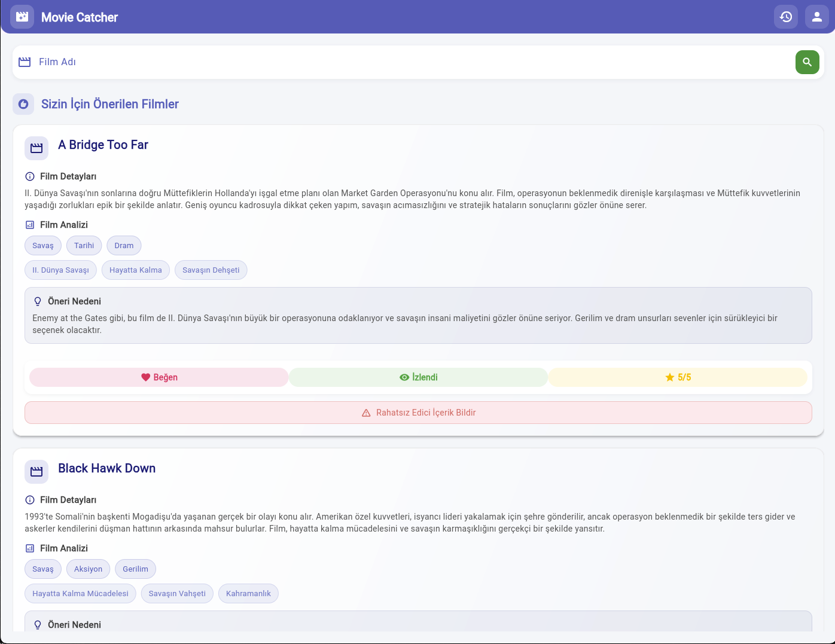The image size is (835, 644).
Task: Click the Hayatta Kalma theme tag
Action: click(136, 270)
